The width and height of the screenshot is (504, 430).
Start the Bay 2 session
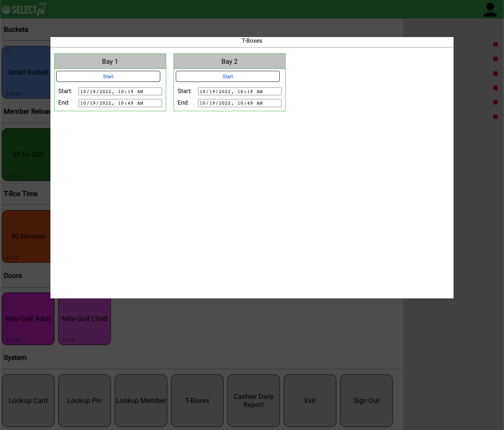pyautogui.click(x=227, y=76)
